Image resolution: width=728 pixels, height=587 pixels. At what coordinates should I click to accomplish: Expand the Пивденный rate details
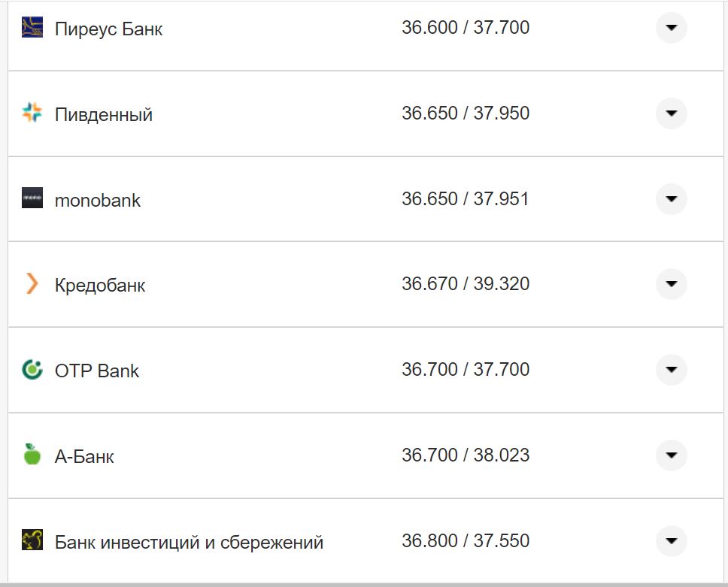click(671, 113)
